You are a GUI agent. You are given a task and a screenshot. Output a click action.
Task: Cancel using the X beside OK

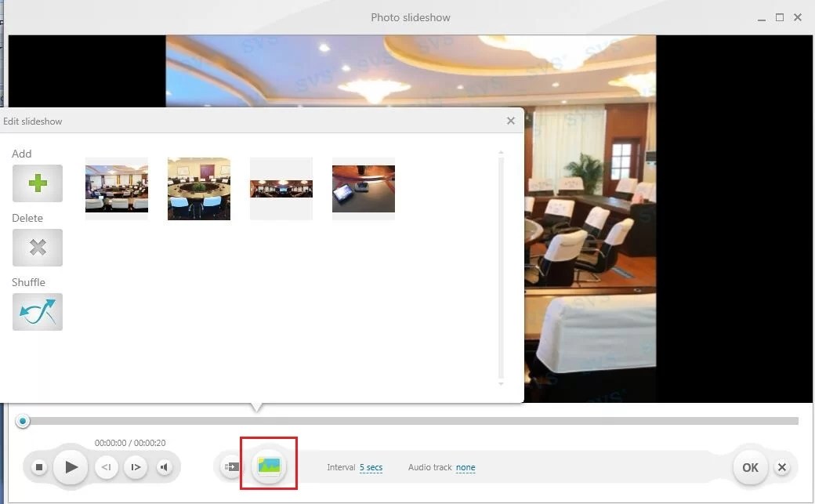coord(781,466)
